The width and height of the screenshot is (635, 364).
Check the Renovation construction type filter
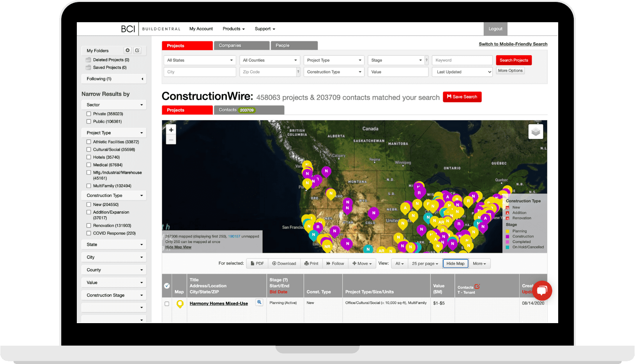coord(88,225)
